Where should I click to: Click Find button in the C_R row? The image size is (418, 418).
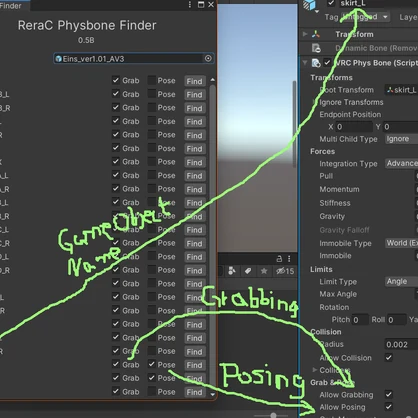(x=194, y=244)
